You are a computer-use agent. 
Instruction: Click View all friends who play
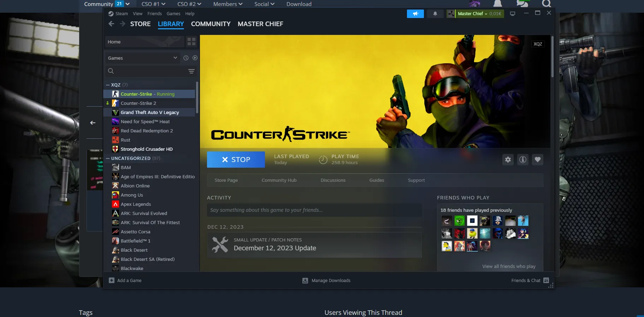pos(509,267)
